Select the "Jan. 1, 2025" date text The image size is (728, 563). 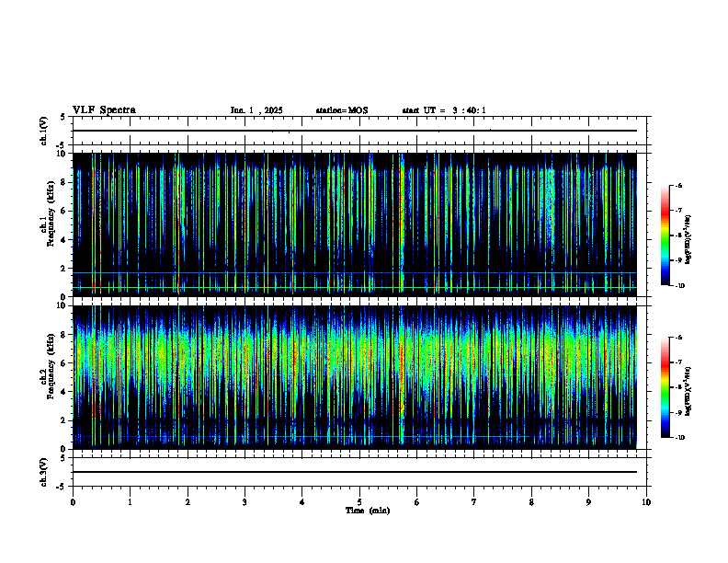click(256, 110)
